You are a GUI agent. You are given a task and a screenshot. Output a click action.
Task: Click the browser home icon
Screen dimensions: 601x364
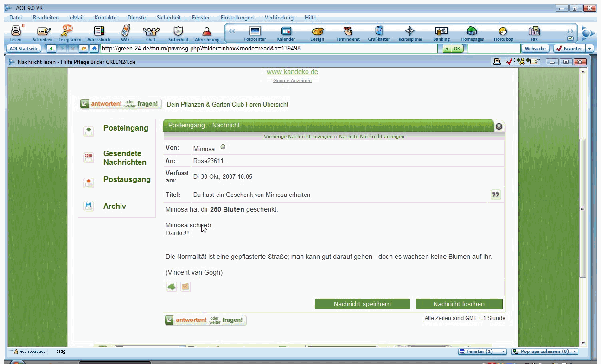click(95, 49)
